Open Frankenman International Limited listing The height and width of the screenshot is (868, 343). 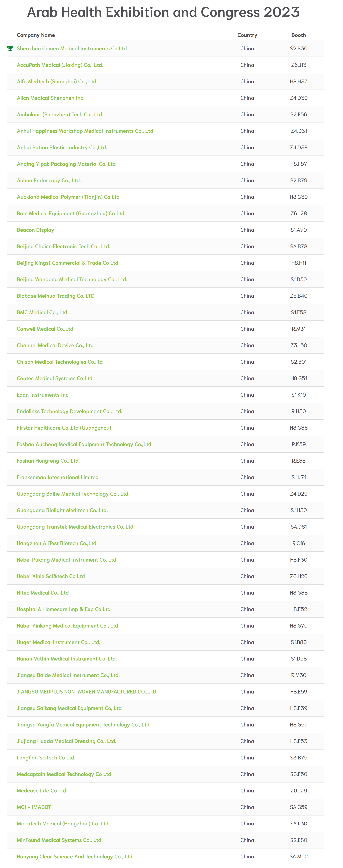[x=58, y=477]
